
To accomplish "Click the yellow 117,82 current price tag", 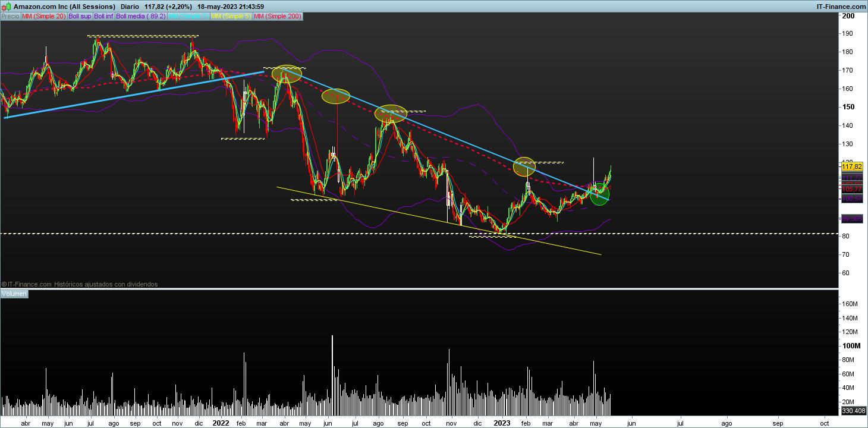I will (x=852, y=167).
